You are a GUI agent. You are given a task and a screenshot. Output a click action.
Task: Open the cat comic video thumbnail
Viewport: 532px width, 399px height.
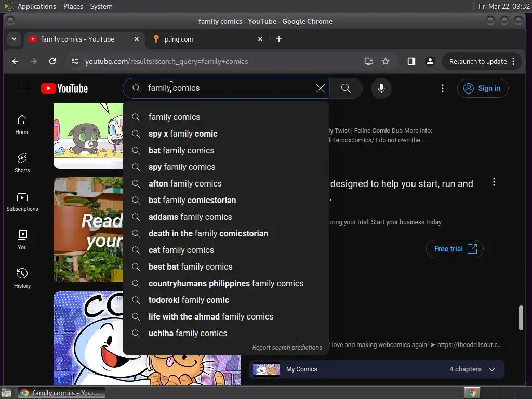pyautogui.click(x=88, y=136)
